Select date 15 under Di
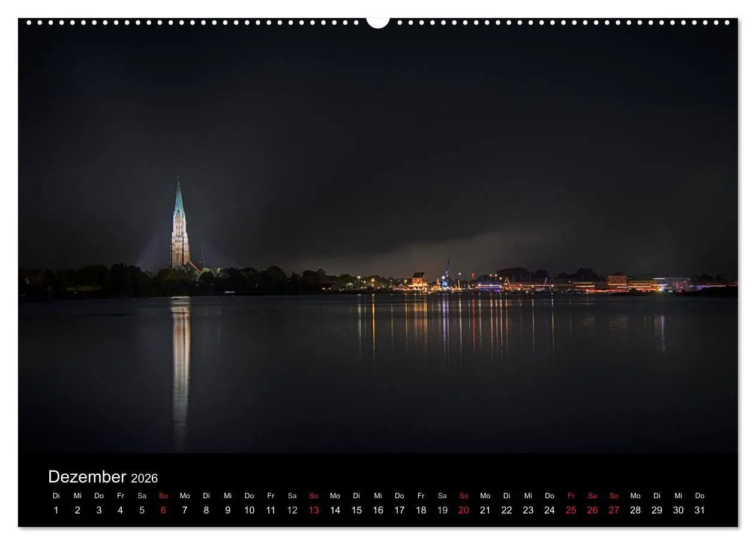The width and height of the screenshot is (756, 545). point(356,510)
